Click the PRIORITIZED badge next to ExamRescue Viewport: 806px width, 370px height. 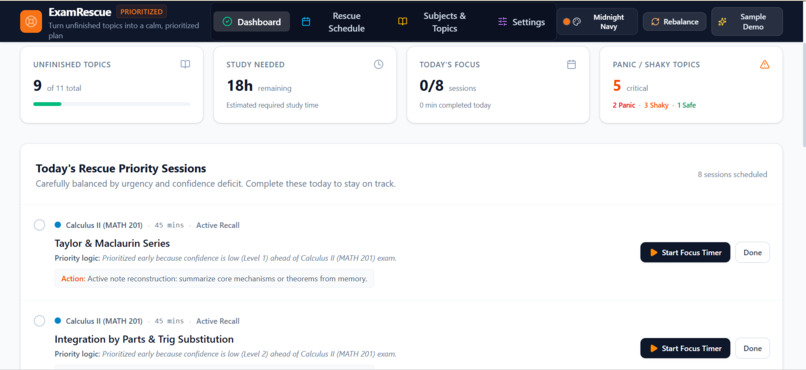141,11
